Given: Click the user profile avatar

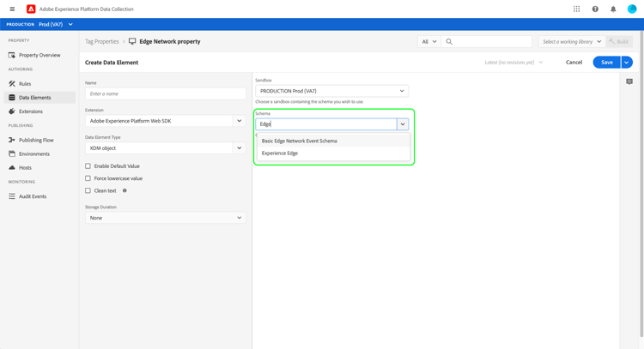Looking at the screenshot, I should click(x=632, y=9).
